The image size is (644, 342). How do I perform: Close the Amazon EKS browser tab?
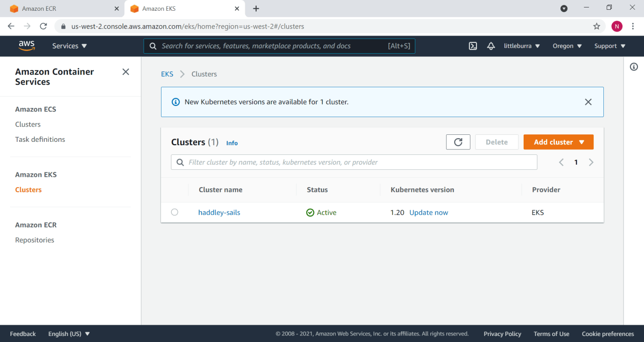(x=237, y=8)
